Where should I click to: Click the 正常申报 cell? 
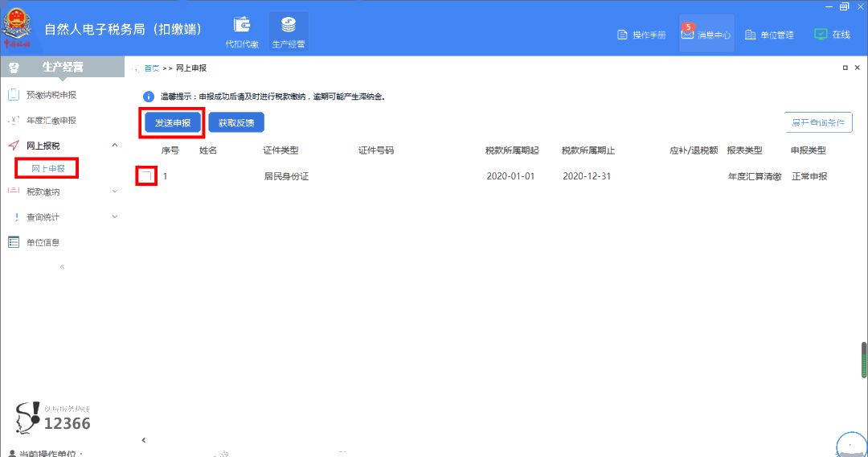point(809,176)
